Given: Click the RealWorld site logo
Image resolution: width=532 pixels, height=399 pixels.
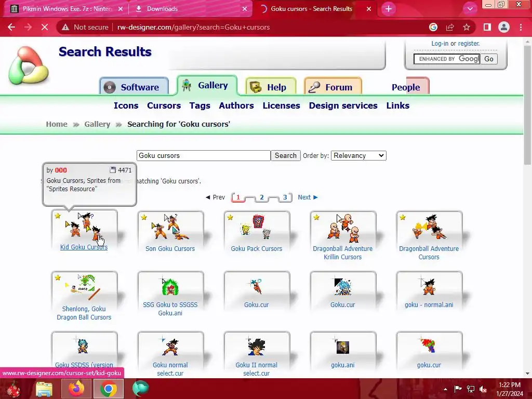Looking at the screenshot, I should pyautogui.click(x=29, y=65).
